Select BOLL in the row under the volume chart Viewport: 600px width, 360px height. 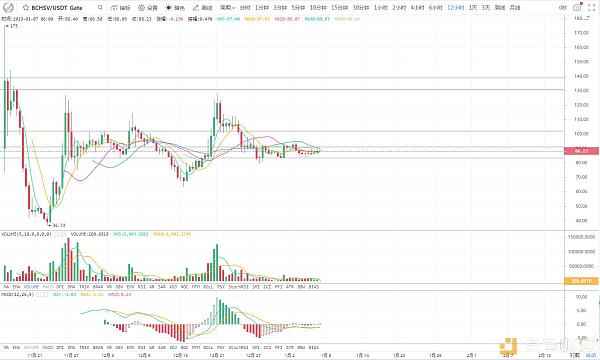[x=208, y=287]
